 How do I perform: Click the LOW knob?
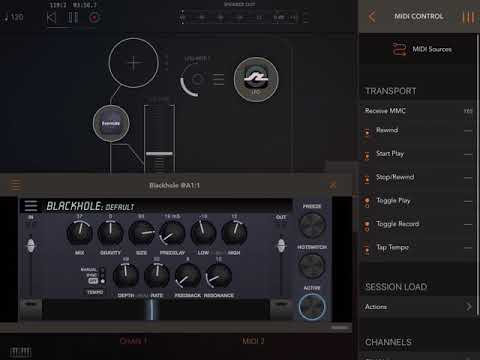point(203,232)
